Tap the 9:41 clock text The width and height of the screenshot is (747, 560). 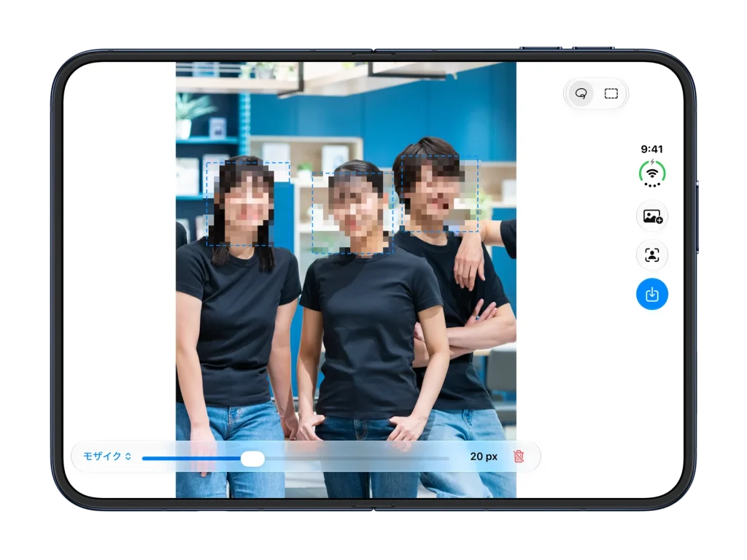(651, 149)
